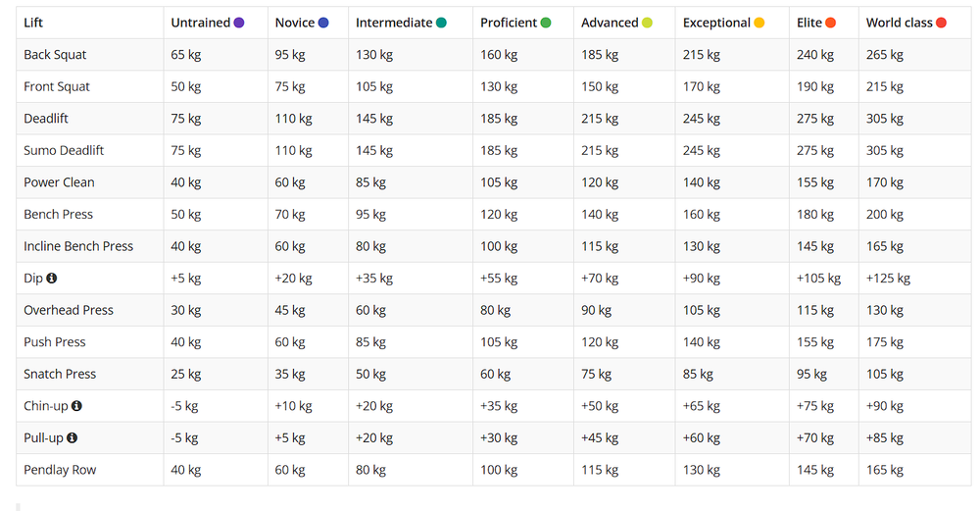Click the Overhead Press lift name
Screen dimensions: 980x511
point(69,310)
